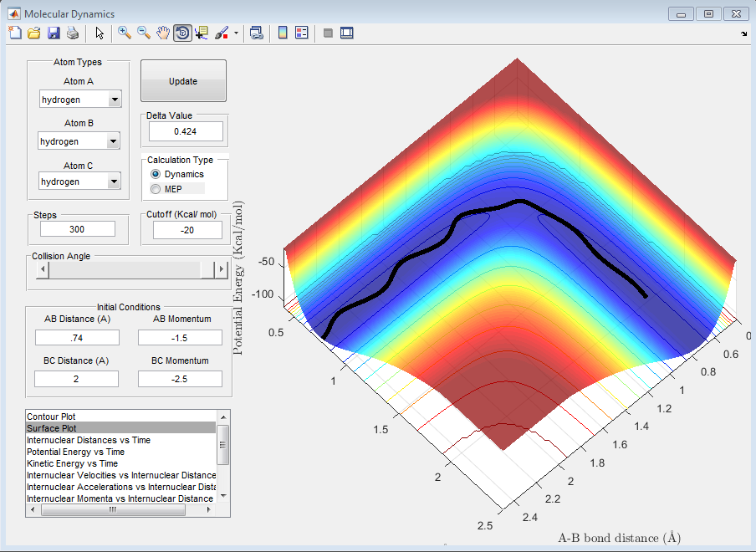Choose Potential Energy vs Time plot

(76, 452)
